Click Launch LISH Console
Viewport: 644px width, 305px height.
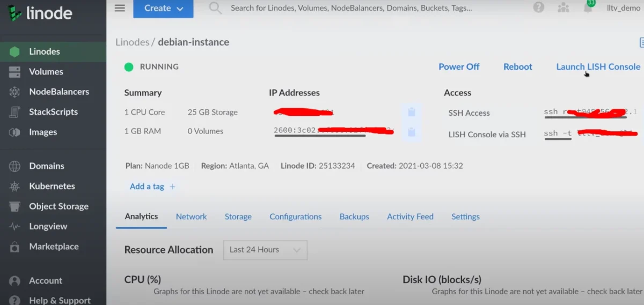coord(598,67)
